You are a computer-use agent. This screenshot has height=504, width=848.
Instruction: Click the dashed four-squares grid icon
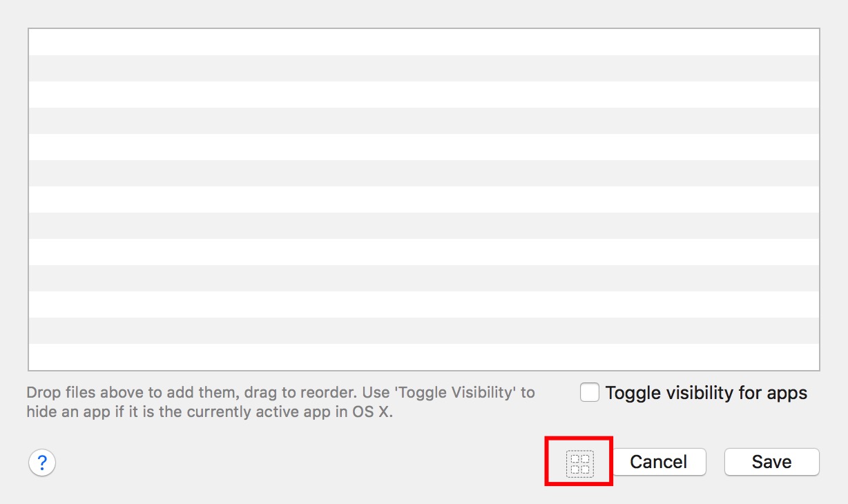point(579,463)
